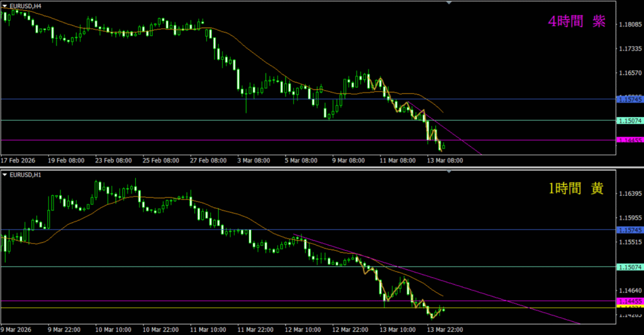This screenshot has width=644, height=335.
Task: Click the yellow price tag on H1 chart
Action: click(629, 308)
